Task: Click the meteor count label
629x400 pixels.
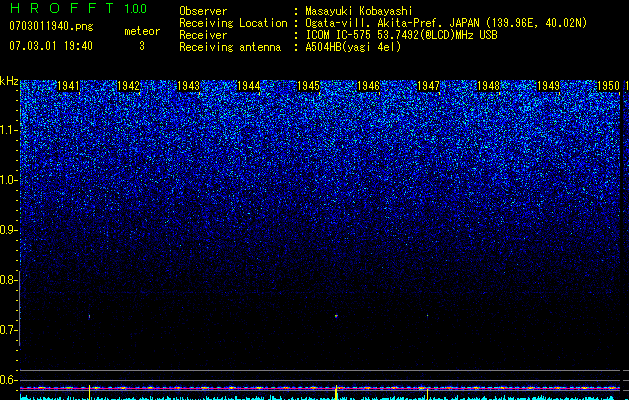Action: [x=142, y=31]
